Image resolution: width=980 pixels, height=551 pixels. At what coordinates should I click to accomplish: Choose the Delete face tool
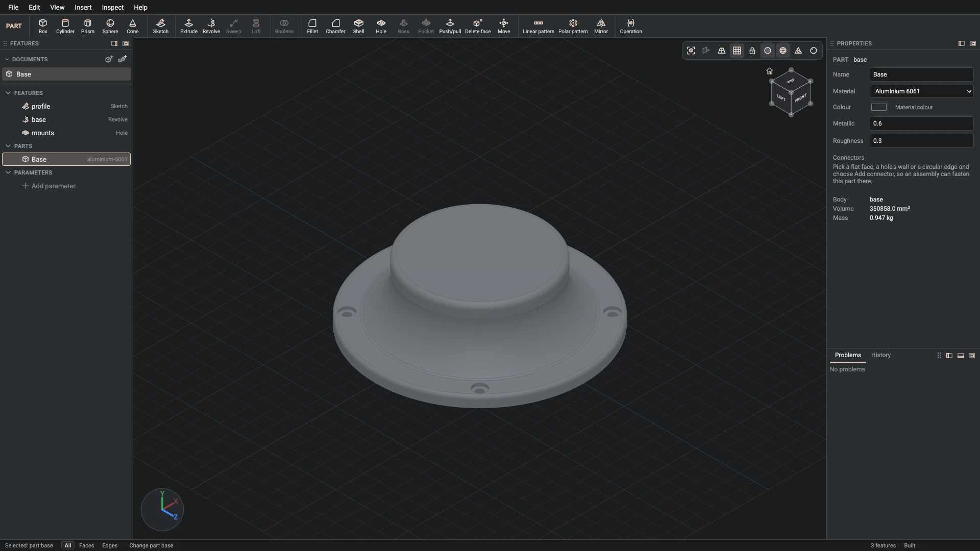(478, 26)
